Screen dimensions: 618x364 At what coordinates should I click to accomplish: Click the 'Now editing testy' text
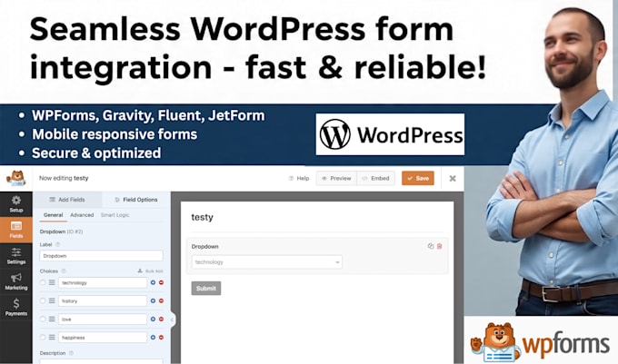(64, 178)
